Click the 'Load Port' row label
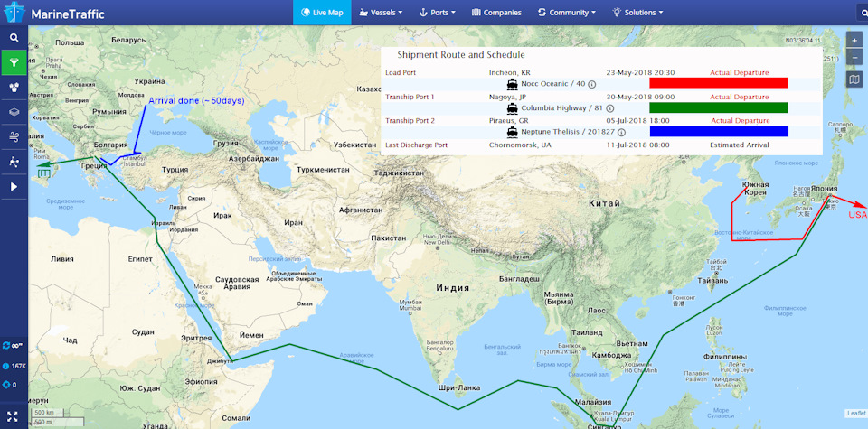The image size is (868, 429). tap(401, 72)
